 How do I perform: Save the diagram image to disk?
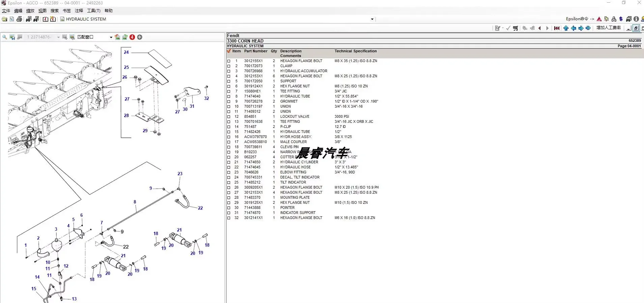12,37
